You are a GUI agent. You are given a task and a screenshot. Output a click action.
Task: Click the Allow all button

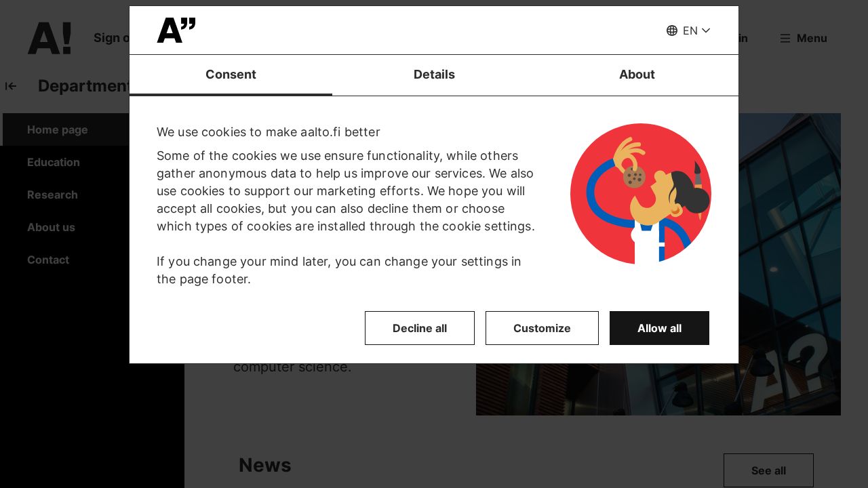(x=659, y=328)
